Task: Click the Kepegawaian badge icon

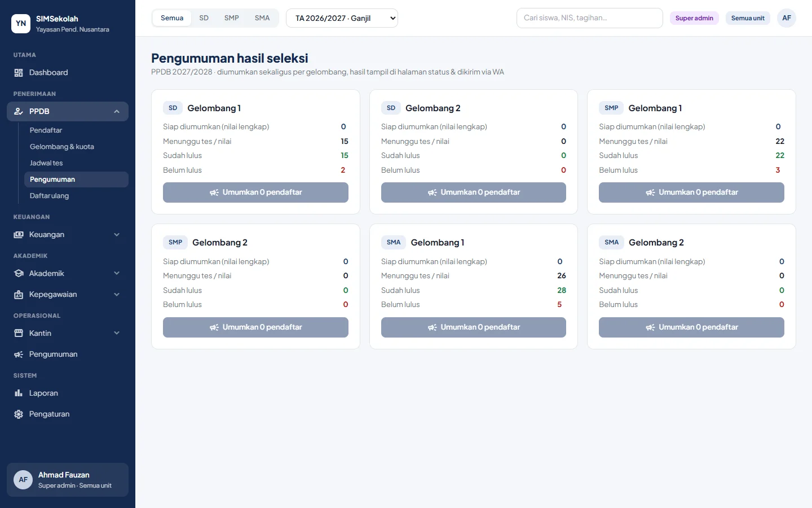Action: (19, 295)
